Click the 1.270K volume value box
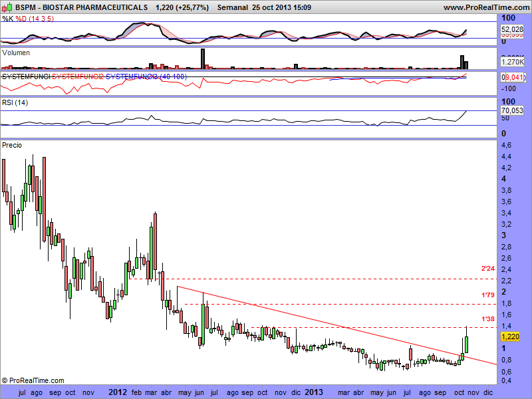 pos(512,62)
